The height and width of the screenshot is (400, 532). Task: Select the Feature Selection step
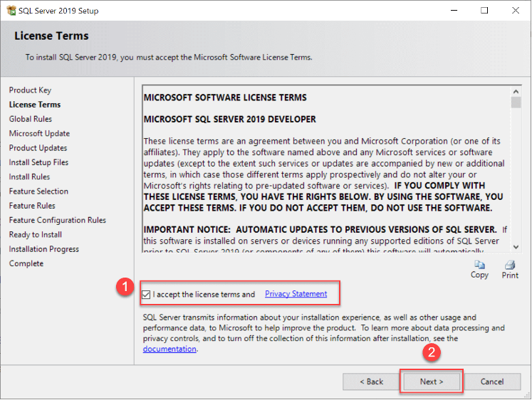coord(38,191)
